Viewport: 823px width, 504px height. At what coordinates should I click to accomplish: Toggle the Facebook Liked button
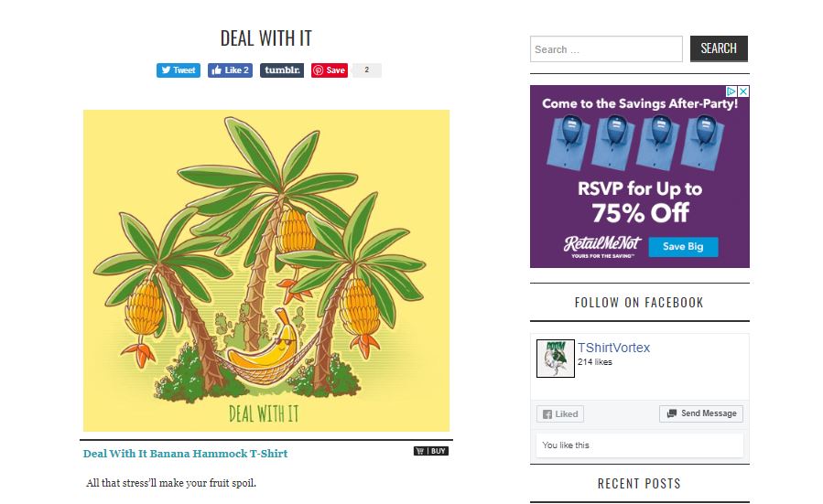click(560, 413)
